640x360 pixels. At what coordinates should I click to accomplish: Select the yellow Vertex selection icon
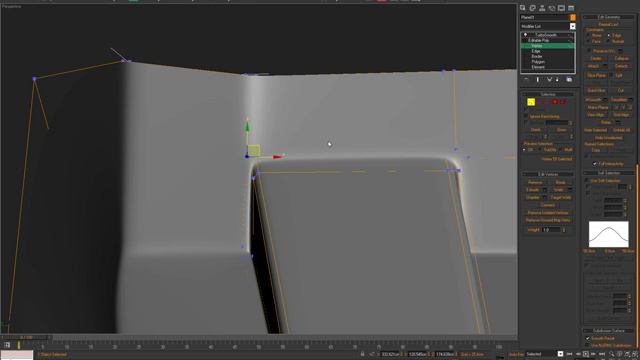pos(531,102)
